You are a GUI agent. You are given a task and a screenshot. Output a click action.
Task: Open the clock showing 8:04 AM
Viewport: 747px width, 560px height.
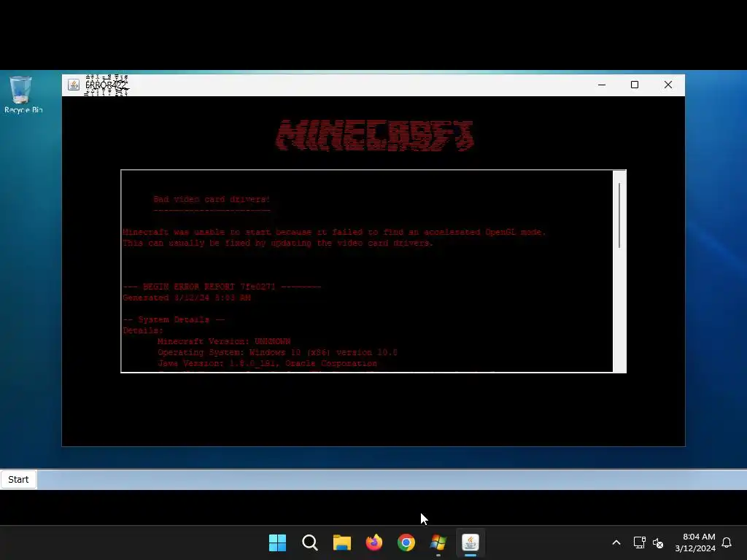[695, 542]
